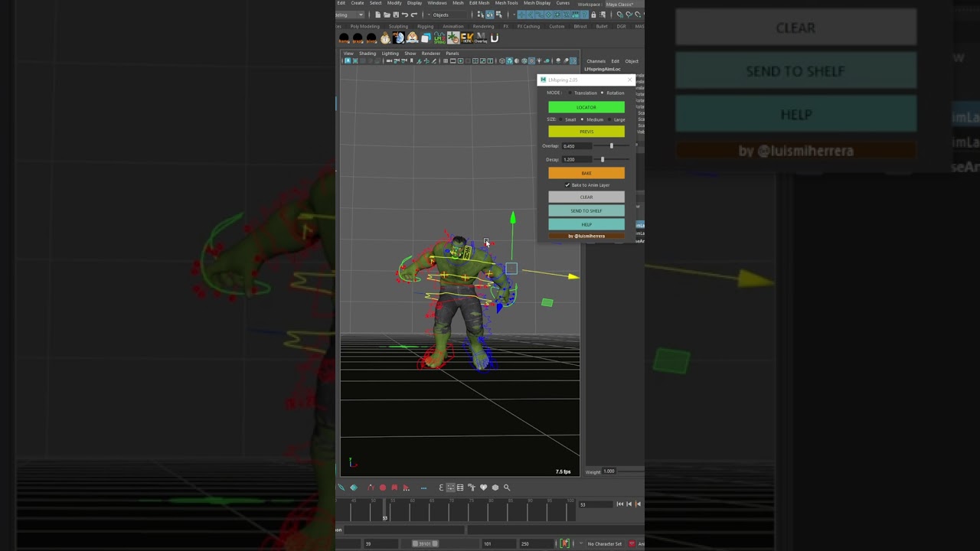Open the Objects selection mask dropdown
980x551 pixels.
point(447,15)
